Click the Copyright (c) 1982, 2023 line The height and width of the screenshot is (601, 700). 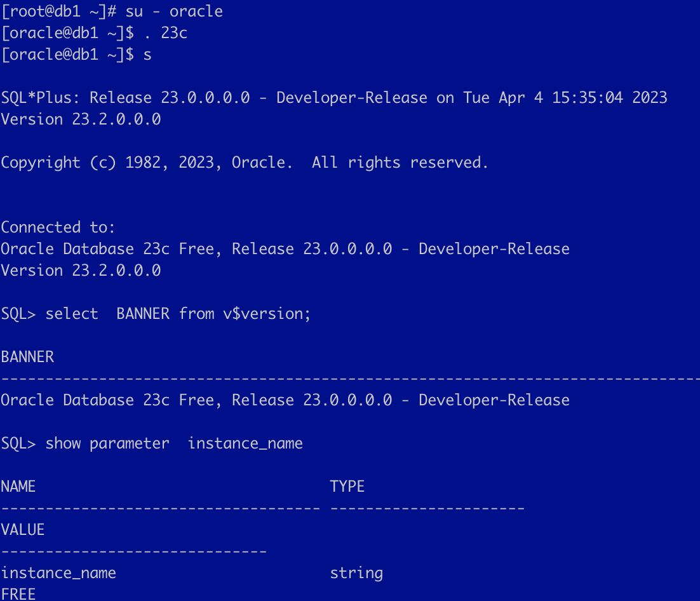coord(245,163)
